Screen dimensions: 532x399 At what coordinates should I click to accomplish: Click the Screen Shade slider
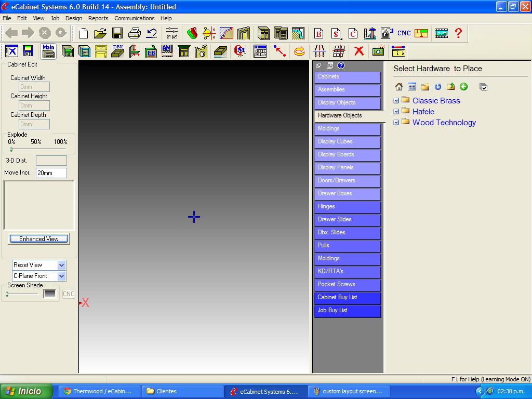(x=22, y=294)
